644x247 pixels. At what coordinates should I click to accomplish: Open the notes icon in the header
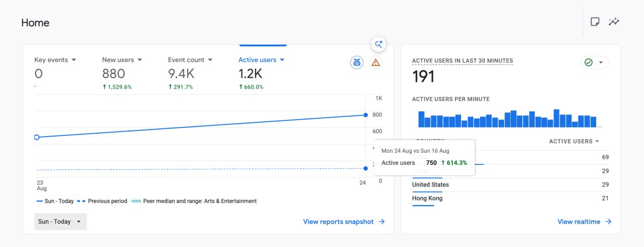tap(595, 22)
